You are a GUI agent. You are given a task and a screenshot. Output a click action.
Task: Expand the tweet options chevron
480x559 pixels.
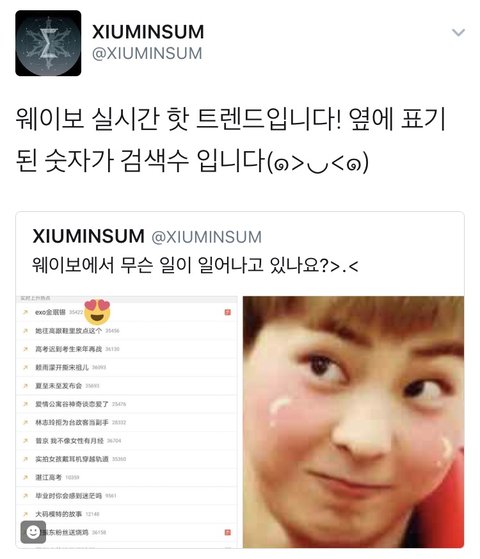458,32
